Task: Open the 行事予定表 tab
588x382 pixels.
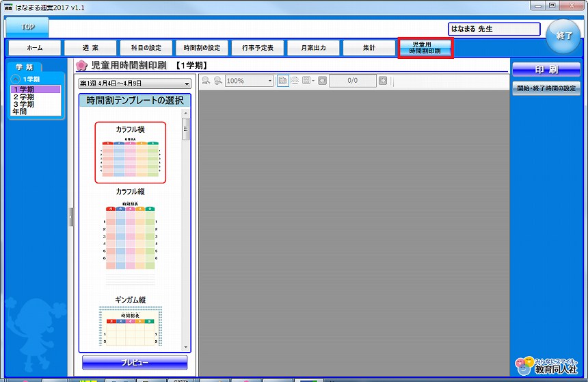Action: [258, 48]
